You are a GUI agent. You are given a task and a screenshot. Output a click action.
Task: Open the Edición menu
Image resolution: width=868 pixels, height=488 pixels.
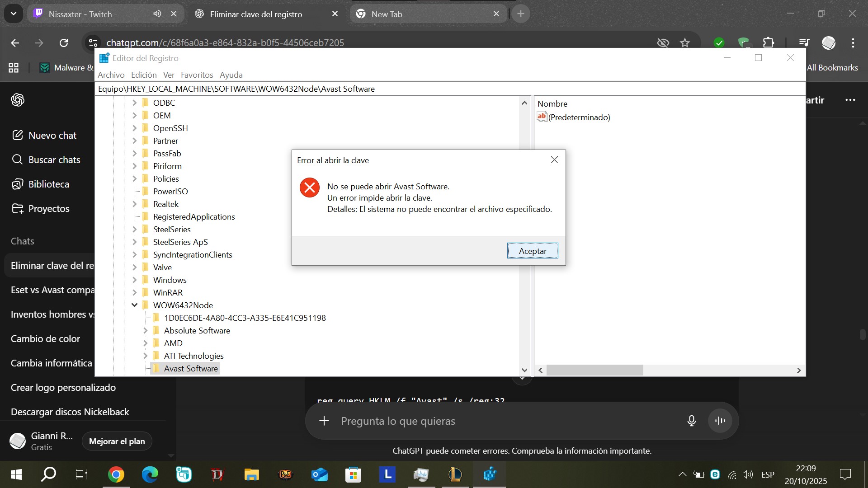click(x=144, y=75)
